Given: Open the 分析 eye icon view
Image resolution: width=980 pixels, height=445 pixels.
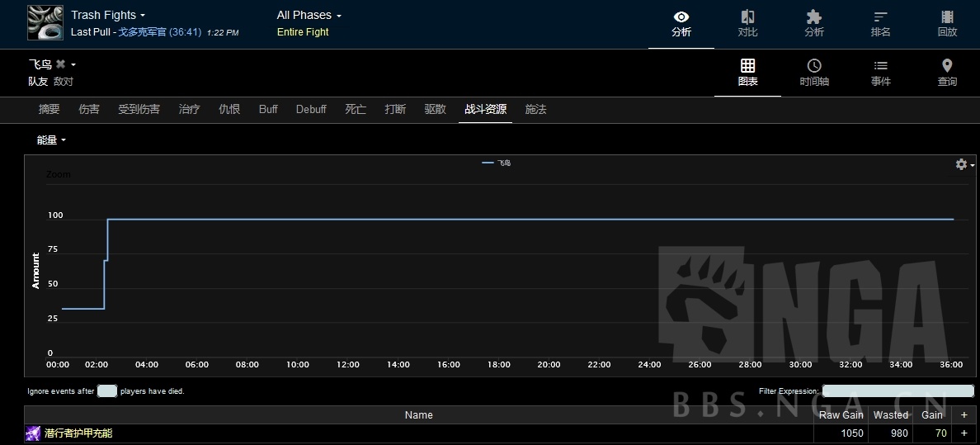Looking at the screenshot, I should [681, 24].
